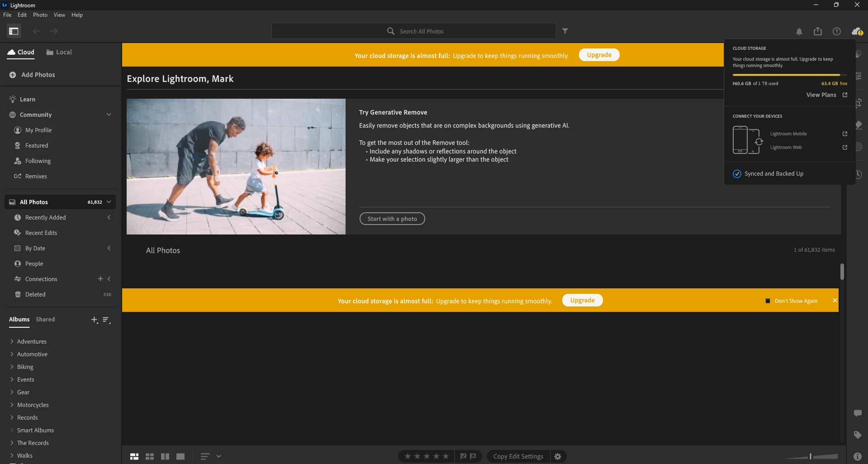Set rating to one star
The height and width of the screenshot is (464, 868).
point(408,456)
